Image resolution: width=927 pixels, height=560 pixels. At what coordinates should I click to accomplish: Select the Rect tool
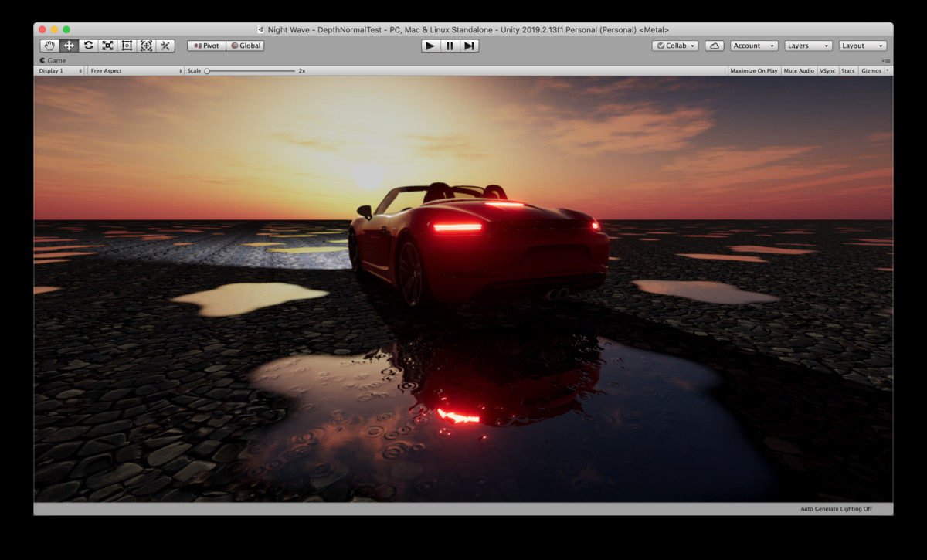126,45
